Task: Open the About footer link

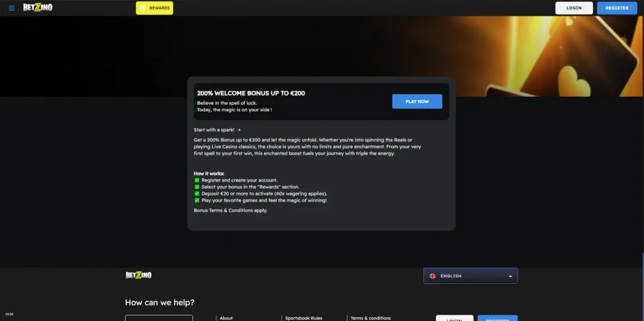Action: pyautogui.click(x=226, y=318)
